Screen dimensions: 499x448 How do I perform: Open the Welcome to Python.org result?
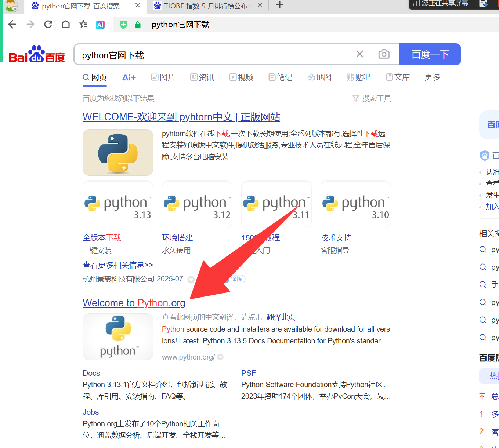tap(134, 303)
